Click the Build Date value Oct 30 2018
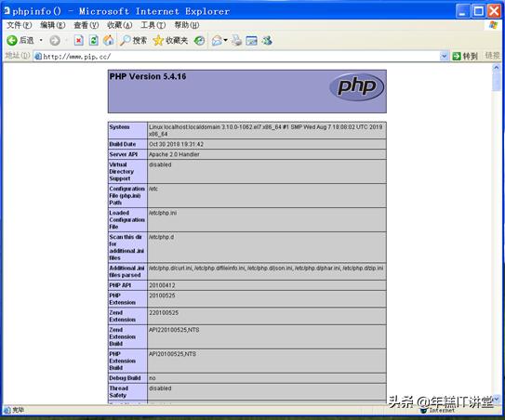Image resolution: width=505 pixels, height=420 pixels. (176, 144)
